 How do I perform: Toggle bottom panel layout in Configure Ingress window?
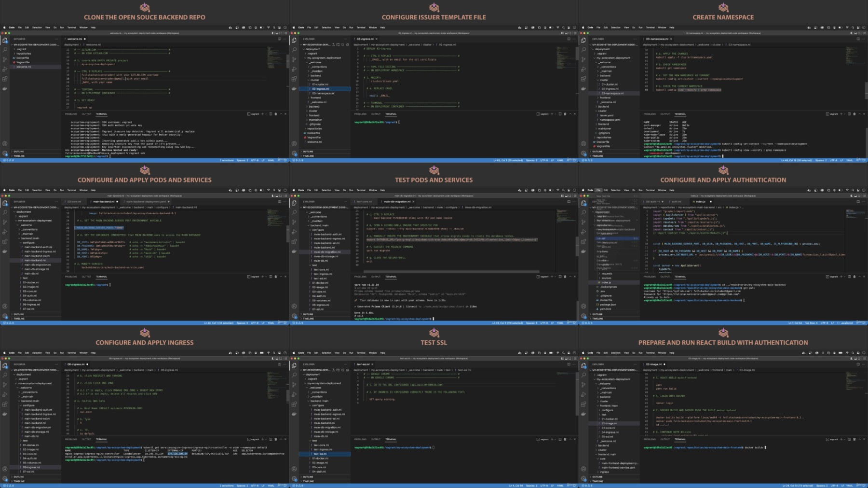pos(277,359)
